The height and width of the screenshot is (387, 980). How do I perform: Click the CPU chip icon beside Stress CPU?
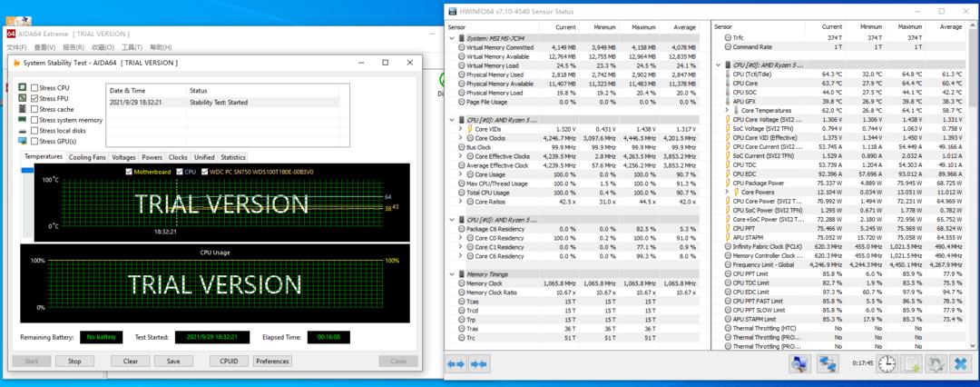point(23,88)
